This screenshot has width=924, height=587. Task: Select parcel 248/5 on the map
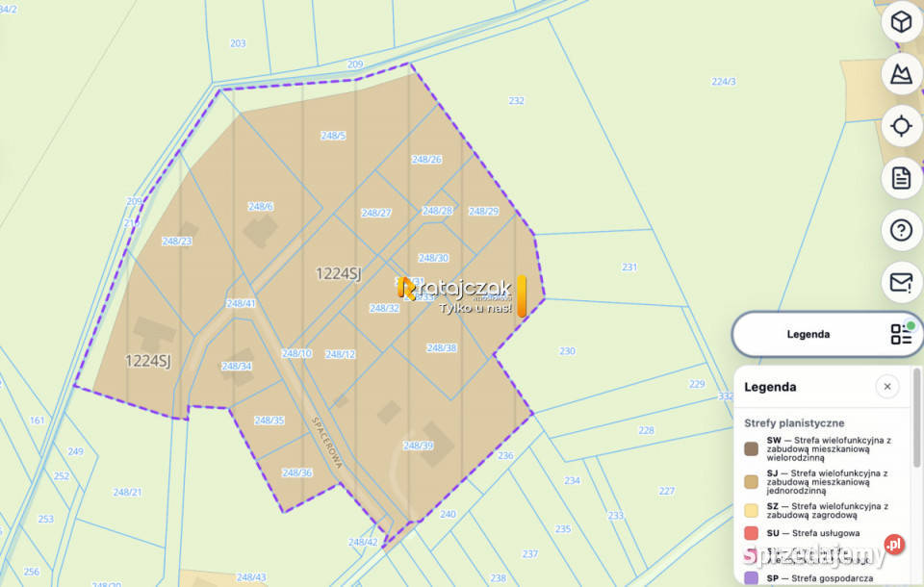tap(333, 136)
